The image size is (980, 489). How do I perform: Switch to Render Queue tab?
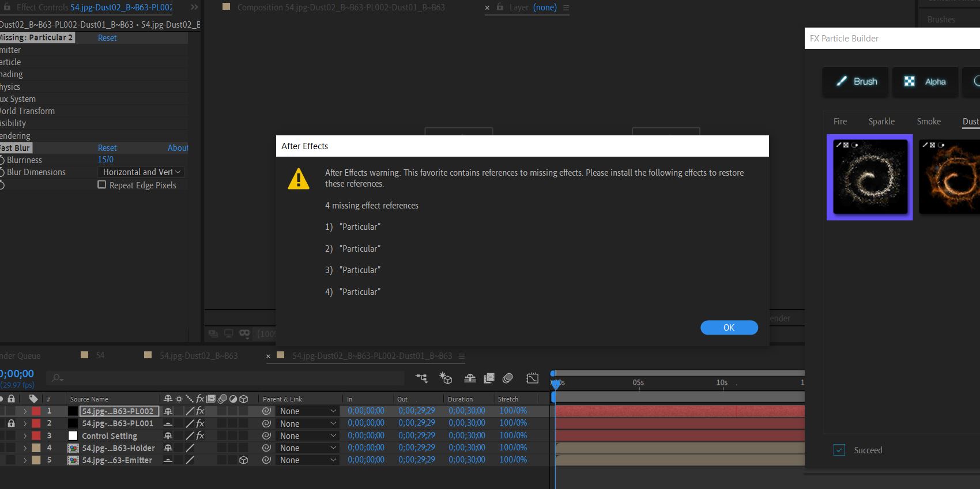coord(20,356)
